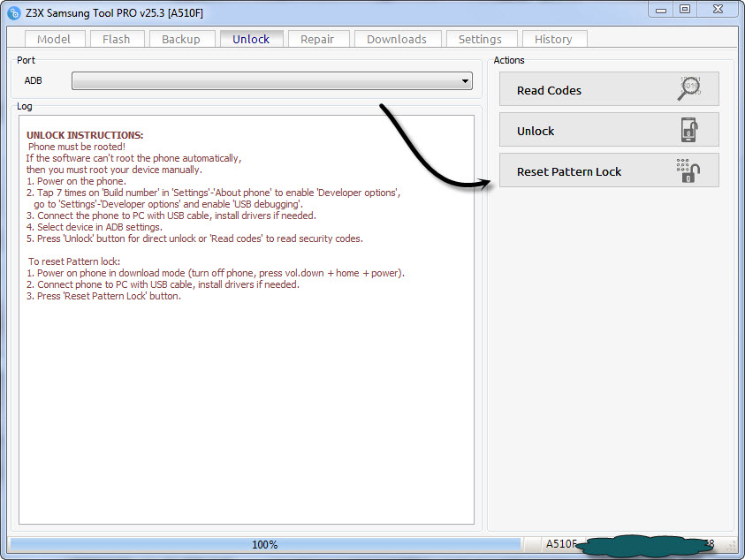Switch to the Flash tab
Viewport: 745px width, 560px height.
117,39
